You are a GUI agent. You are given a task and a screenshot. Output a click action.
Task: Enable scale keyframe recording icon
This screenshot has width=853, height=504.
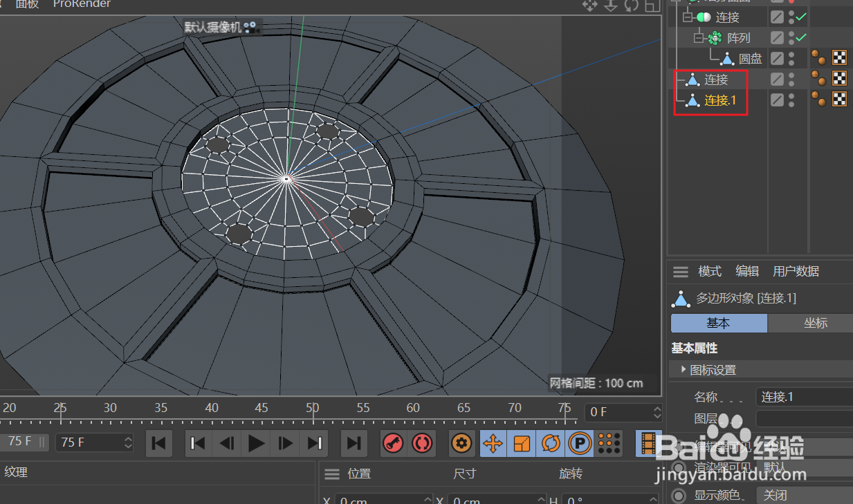click(522, 444)
